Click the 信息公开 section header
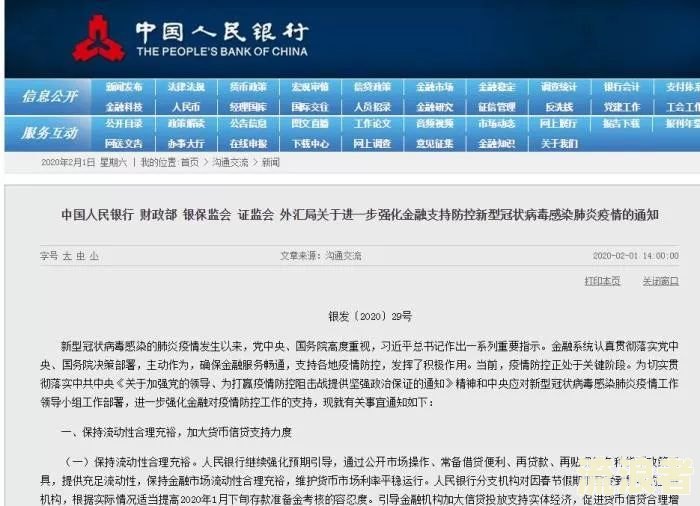 click(50, 96)
